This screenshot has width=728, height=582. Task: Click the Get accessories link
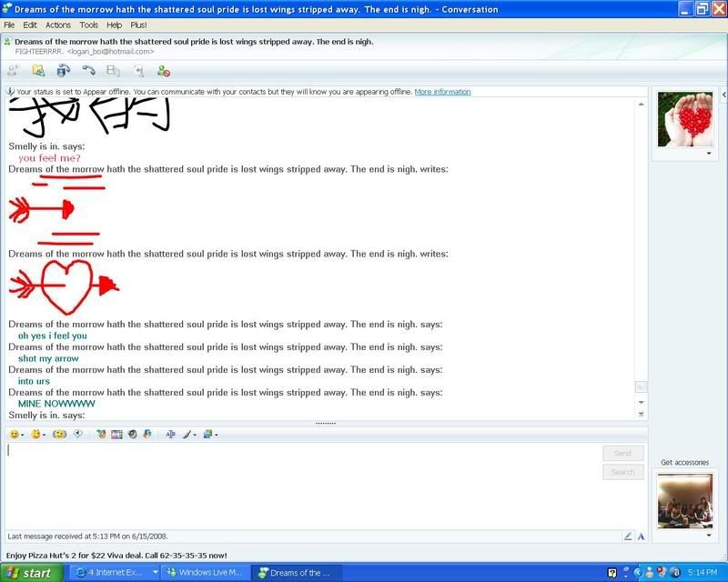[x=685, y=463]
